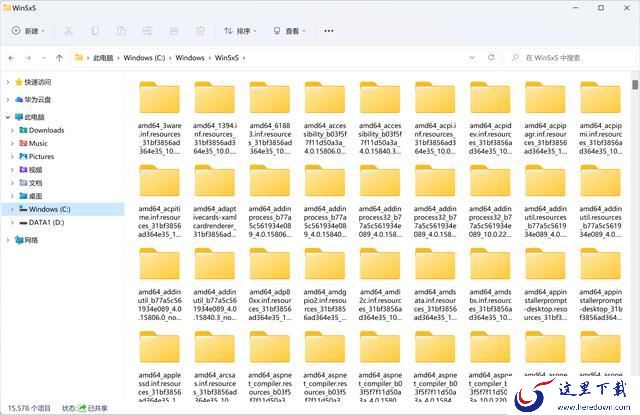
Task: Select folder amd64_applessd.inf.resources
Action: coord(160,366)
